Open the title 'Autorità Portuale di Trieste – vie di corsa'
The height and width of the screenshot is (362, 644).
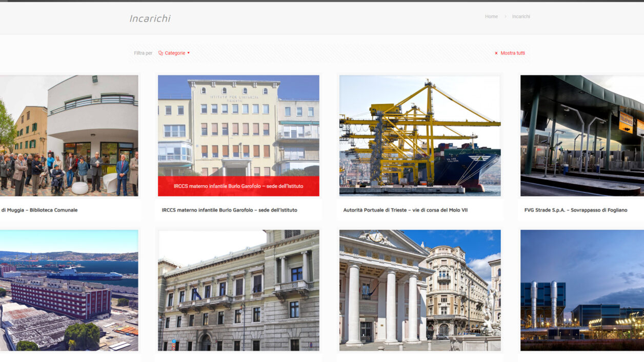pyautogui.click(x=405, y=210)
